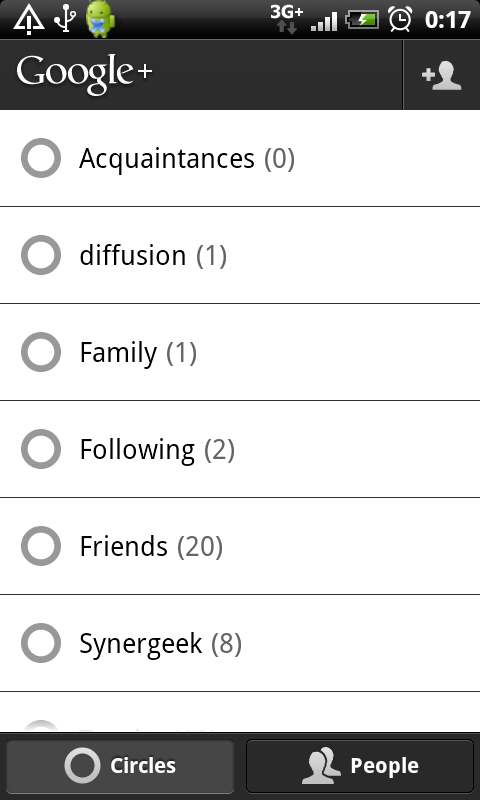Image resolution: width=480 pixels, height=800 pixels.
Task: Switch to the Circles tab
Action: point(120,766)
